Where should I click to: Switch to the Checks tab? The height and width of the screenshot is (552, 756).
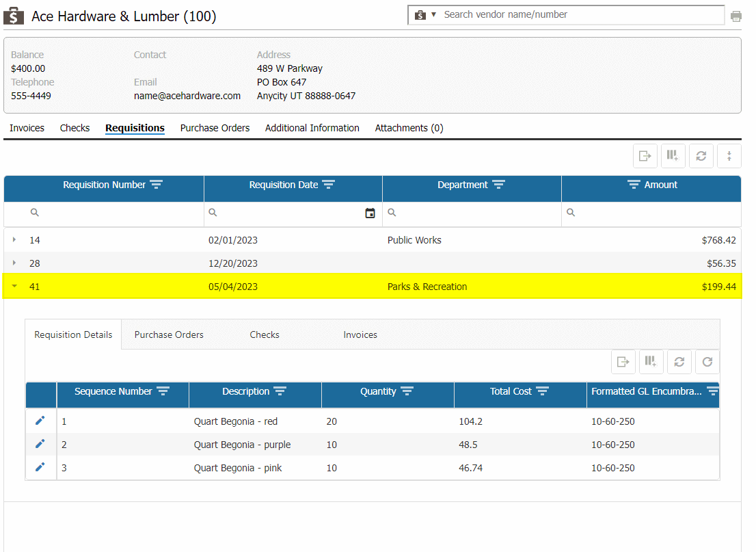(x=75, y=128)
